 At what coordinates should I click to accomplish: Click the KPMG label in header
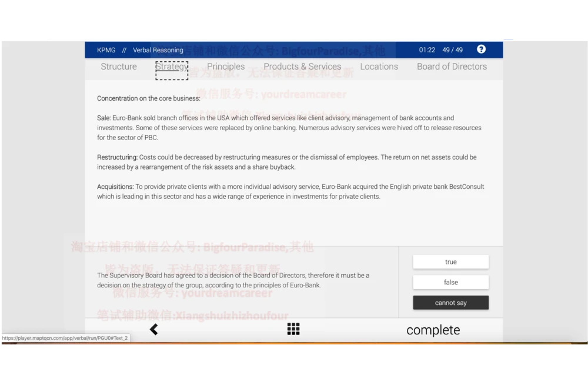(x=106, y=50)
